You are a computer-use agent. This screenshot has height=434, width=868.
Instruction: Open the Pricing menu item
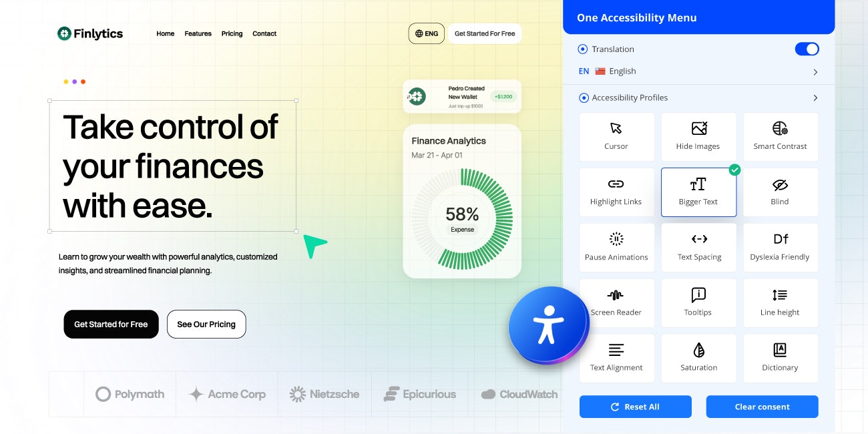[x=232, y=33]
